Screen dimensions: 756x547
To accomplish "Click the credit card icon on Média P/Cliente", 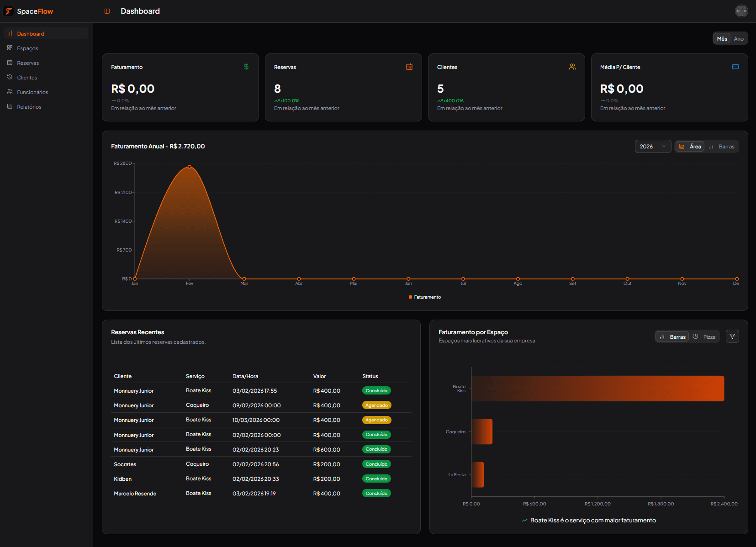I will (735, 67).
